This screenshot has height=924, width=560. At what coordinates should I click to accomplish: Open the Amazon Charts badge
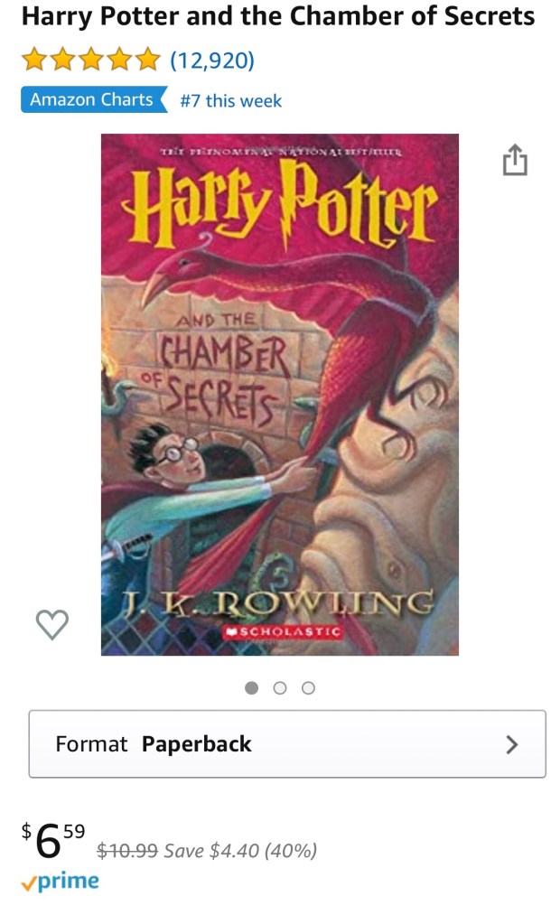pos(94,99)
